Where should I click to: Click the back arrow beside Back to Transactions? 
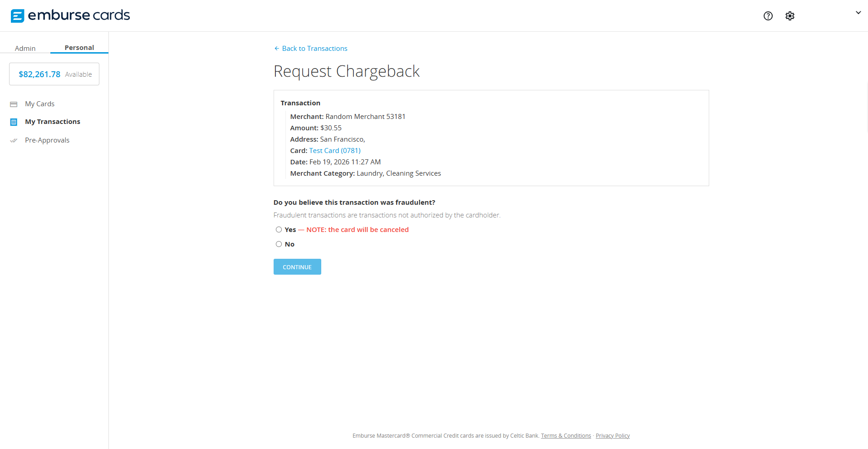[x=276, y=49]
